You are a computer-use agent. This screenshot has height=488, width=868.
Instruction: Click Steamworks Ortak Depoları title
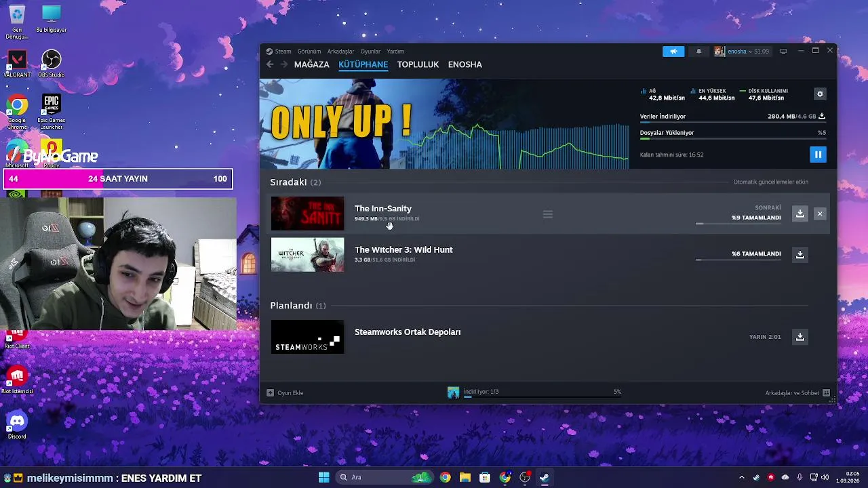coord(408,332)
